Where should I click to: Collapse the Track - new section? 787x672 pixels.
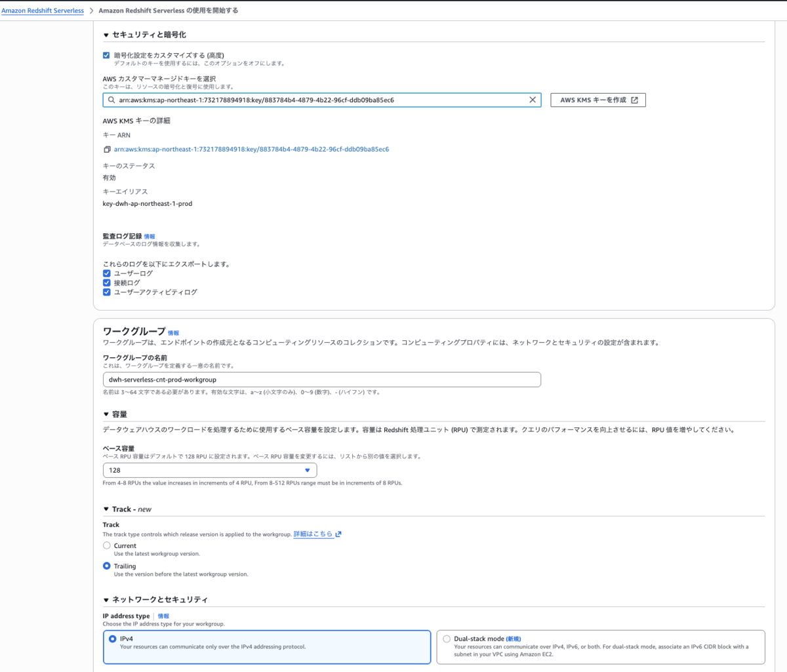coord(106,509)
